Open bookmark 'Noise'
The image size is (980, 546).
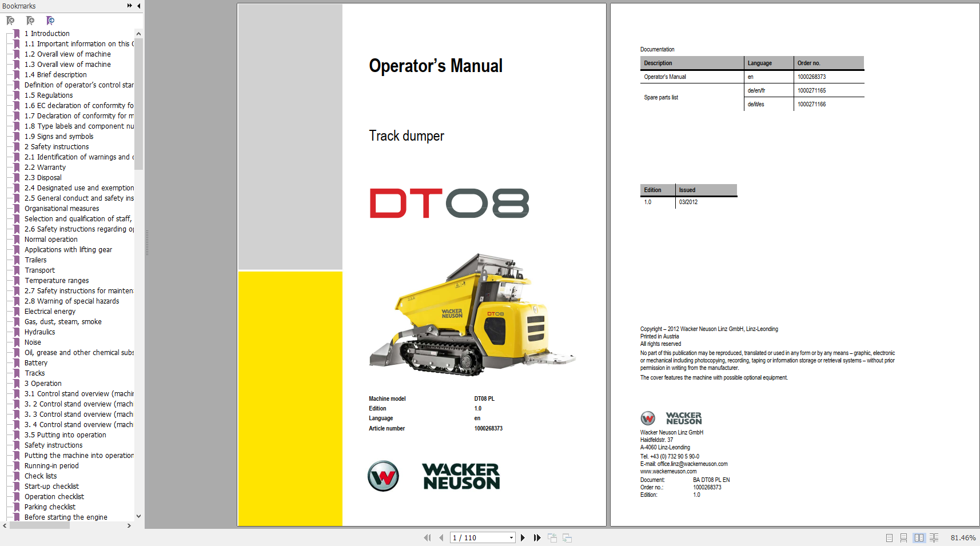point(33,342)
